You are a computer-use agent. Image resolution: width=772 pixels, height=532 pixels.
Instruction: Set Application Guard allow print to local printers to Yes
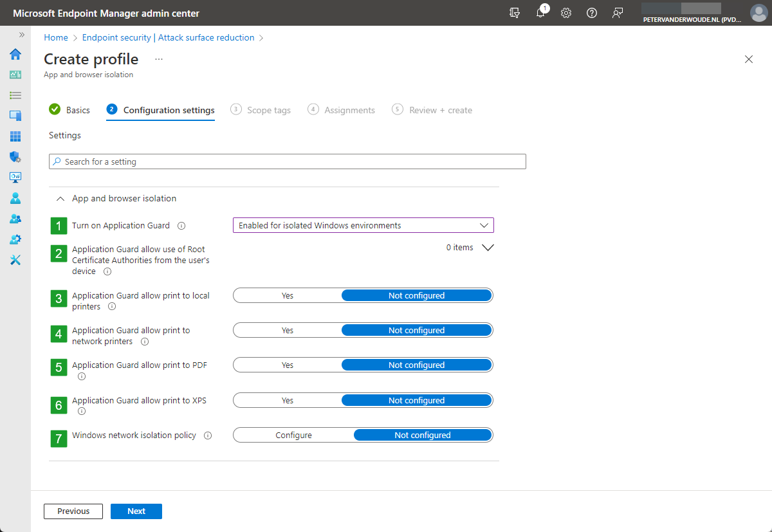pyautogui.click(x=287, y=295)
